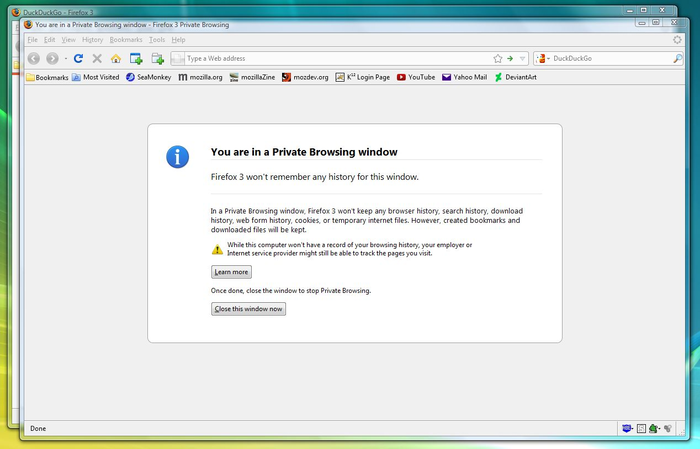Go forward with the Forward arrow
Viewport: 700px width, 449px height.
tap(52, 58)
